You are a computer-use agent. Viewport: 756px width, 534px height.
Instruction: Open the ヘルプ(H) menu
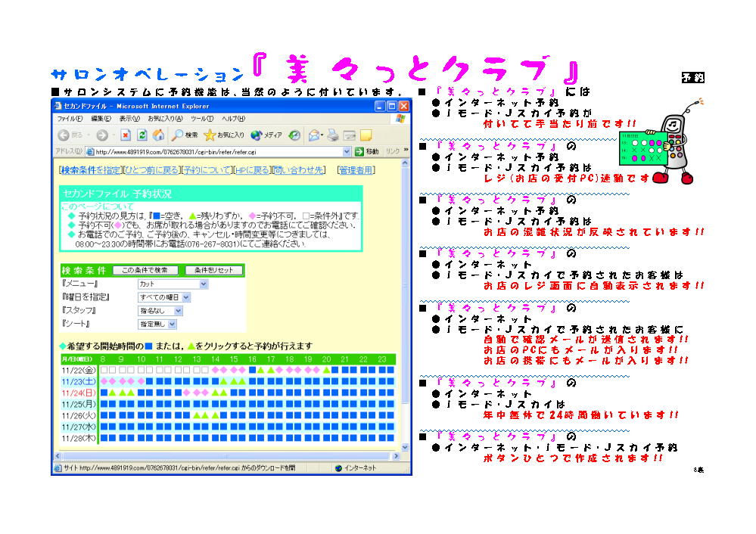[x=234, y=119]
